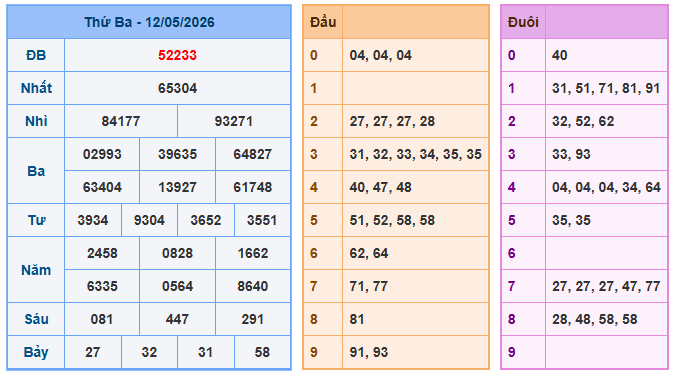The image size is (675, 379).
Task: Select Đầu row 3 values 31, 32, 33, 34, 35, 35
Action: click(415, 154)
